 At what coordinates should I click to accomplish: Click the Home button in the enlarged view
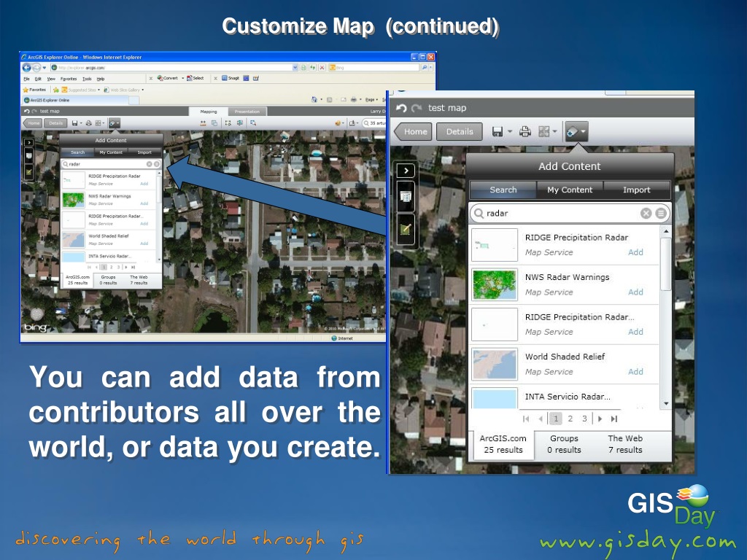coord(414,131)
